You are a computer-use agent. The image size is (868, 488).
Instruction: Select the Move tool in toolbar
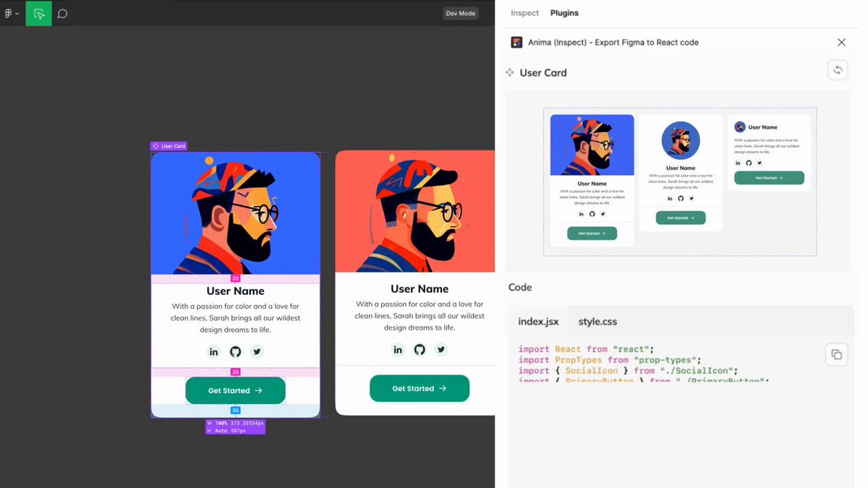coord(39,13)
